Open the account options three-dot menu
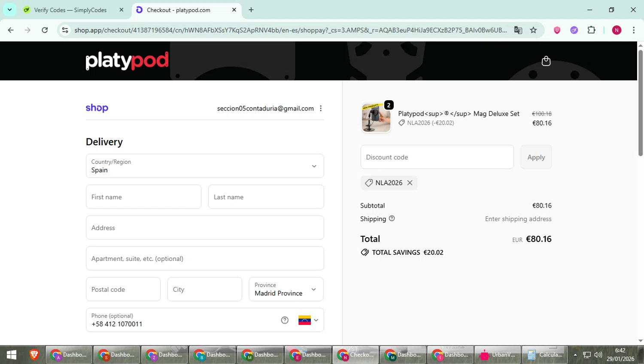 [x=321, y=108]
